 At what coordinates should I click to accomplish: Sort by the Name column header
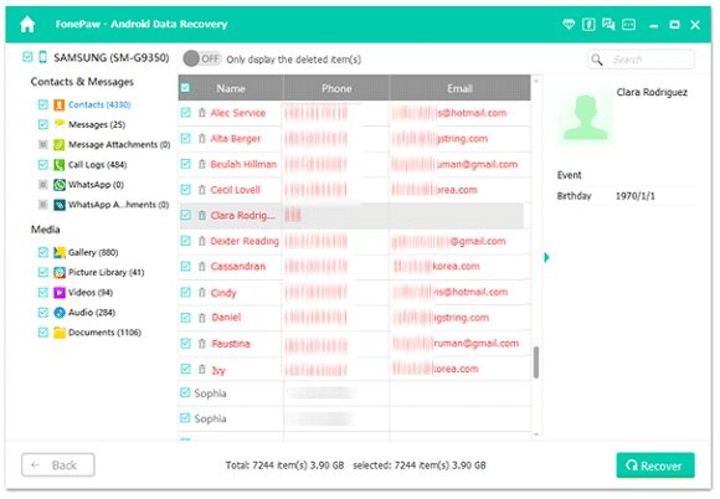click(x=231, y=88)
